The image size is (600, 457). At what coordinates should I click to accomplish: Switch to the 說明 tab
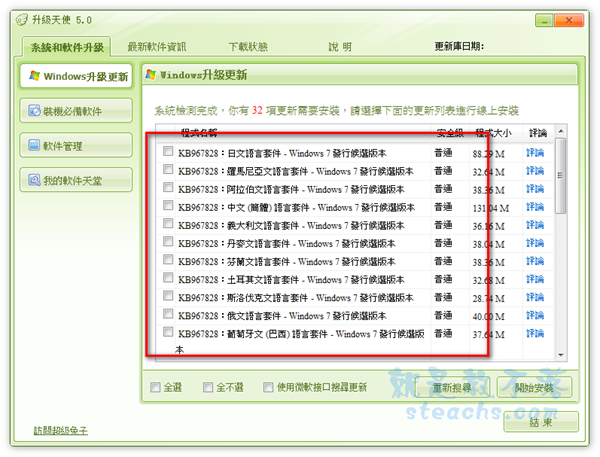pos(340,47)
